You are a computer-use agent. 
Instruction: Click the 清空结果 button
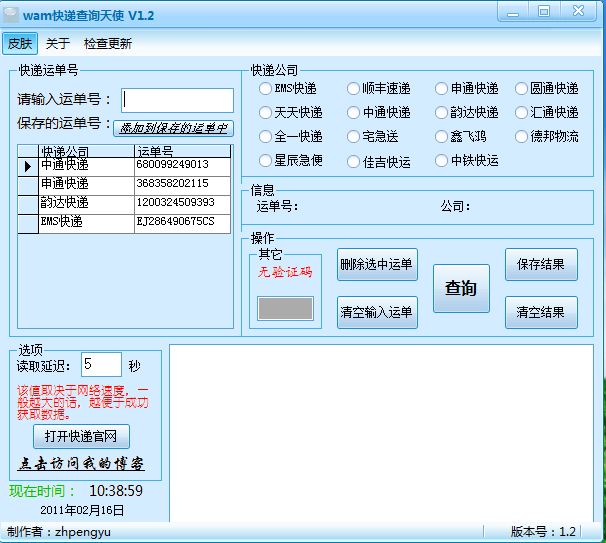[541, 312]
